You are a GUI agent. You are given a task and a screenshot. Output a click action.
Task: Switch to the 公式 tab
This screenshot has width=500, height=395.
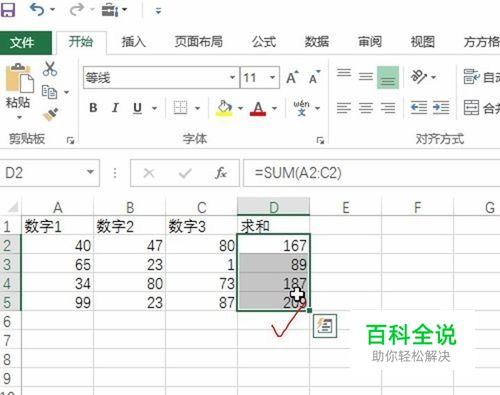click(264, 42)
